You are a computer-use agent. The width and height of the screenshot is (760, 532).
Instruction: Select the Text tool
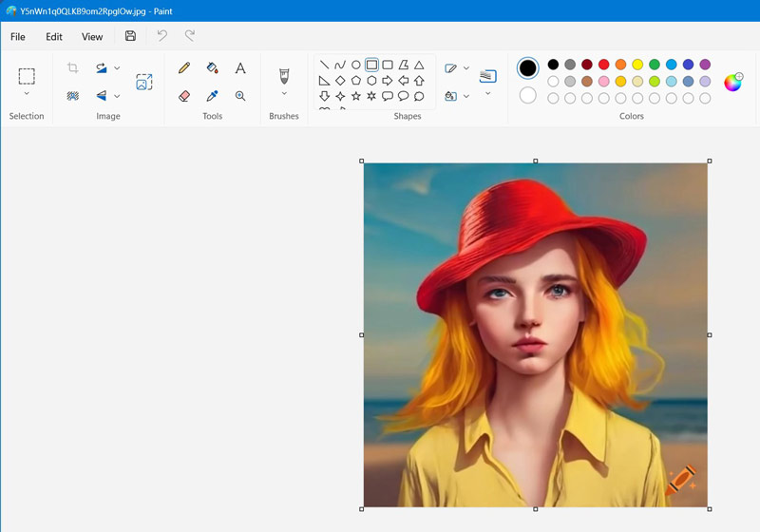[240, 67]
